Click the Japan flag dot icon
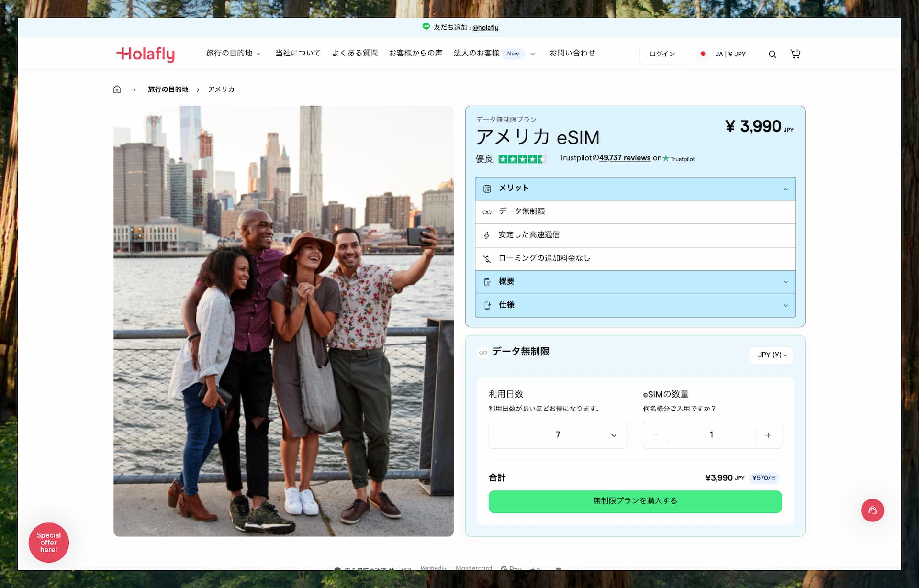Image resolution: width=919 pixels, height=588 pixels. [703, 54]
